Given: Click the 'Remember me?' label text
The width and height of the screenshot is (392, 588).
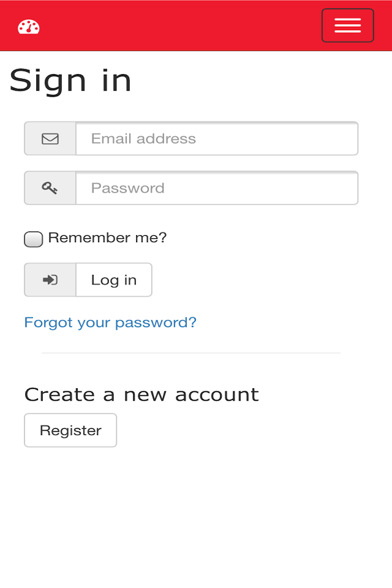Looking at the screenshot, I should [107, 238].
